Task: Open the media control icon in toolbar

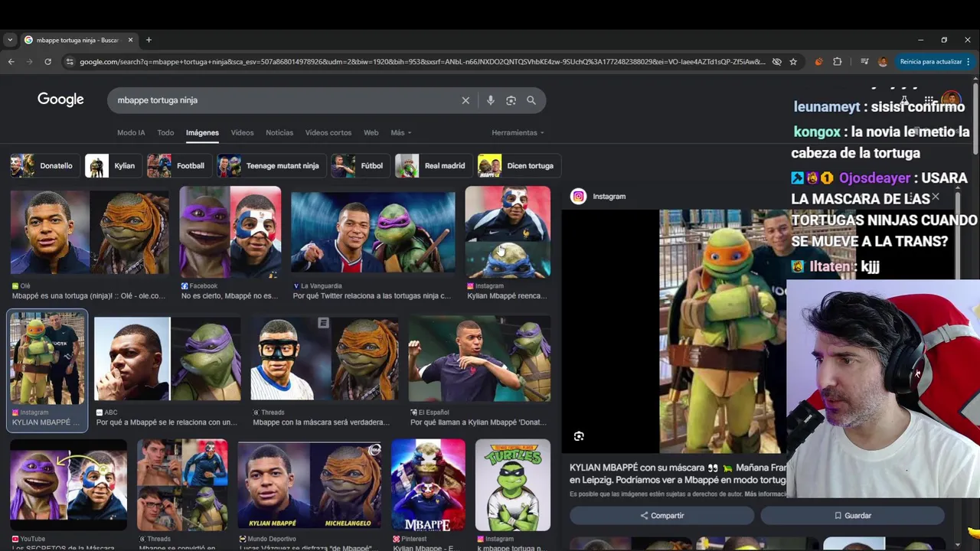Action: point(864,61)
